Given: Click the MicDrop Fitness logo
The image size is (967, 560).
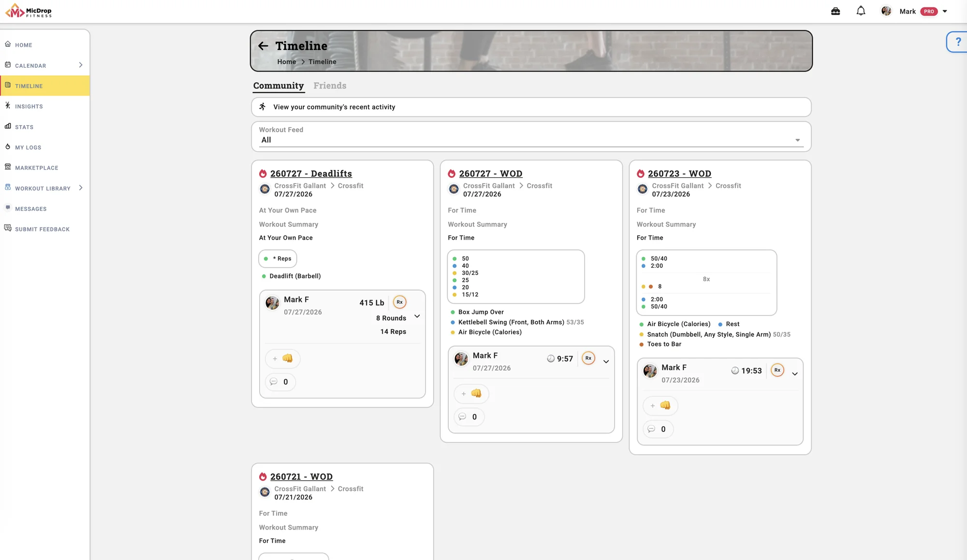Looking at the screenshot, I should (29, 11).
